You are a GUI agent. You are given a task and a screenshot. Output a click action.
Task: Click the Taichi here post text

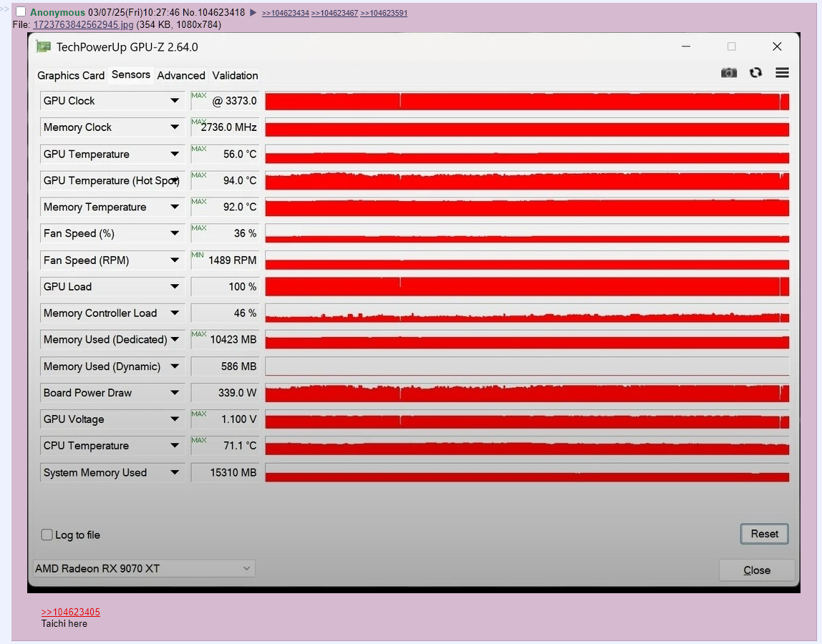tap(64, 623)
